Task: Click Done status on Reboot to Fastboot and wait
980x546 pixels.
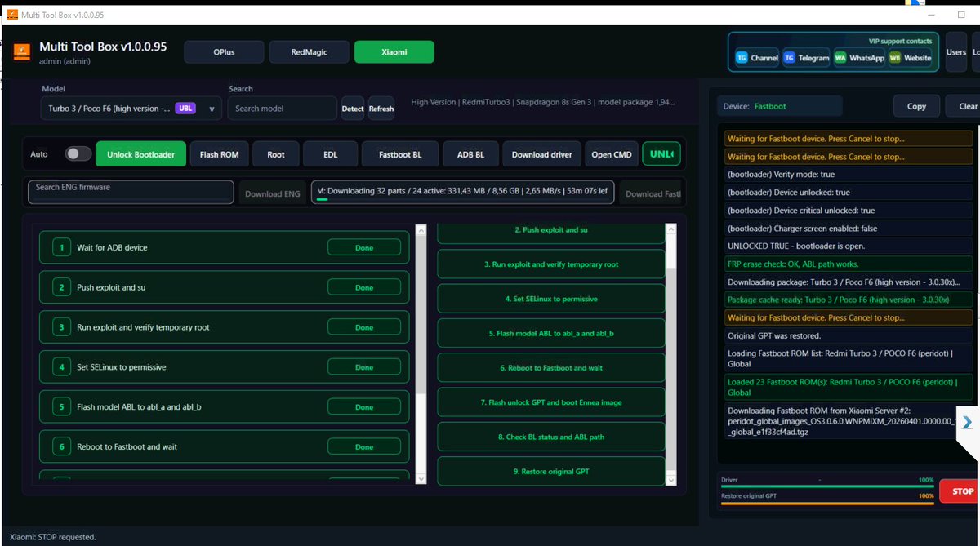Action: (364, 446)
